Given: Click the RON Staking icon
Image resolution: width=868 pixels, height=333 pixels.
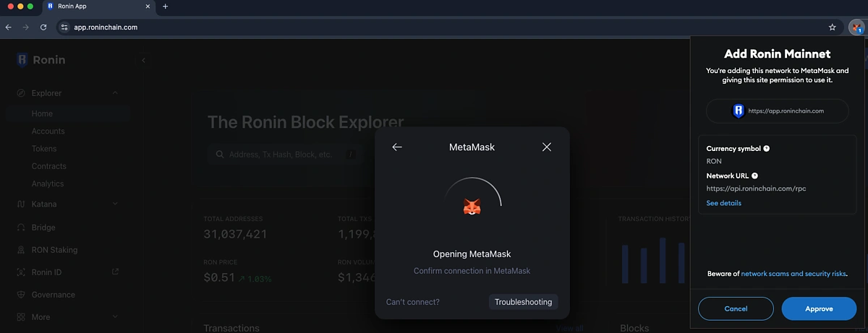Looking at the screenshot, I should (x=20, y=250).
